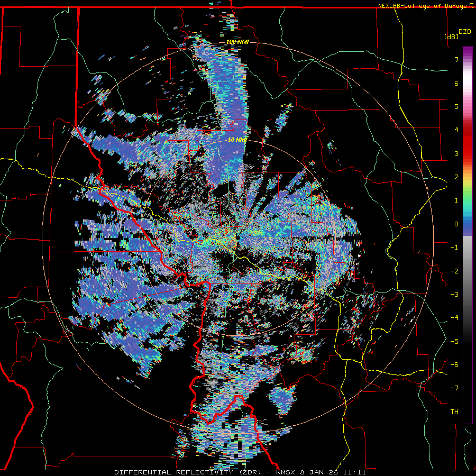Click the '-2' value on color scale

click(454, 271)
